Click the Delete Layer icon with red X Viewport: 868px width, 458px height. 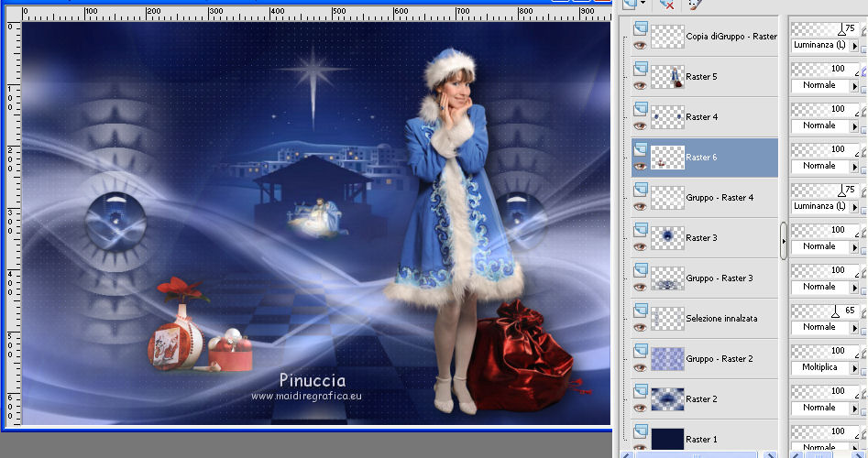[x=666, y=4]
